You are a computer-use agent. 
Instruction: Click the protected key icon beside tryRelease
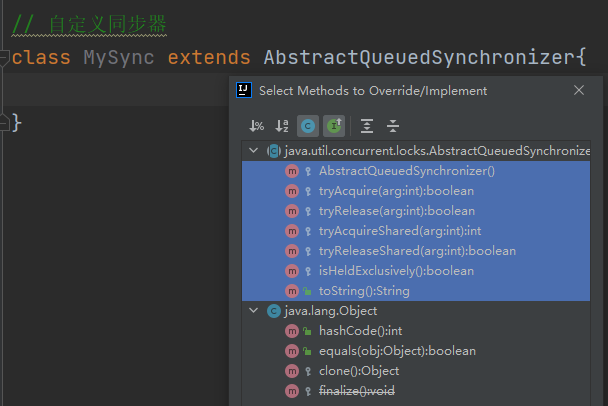(308, 211)
